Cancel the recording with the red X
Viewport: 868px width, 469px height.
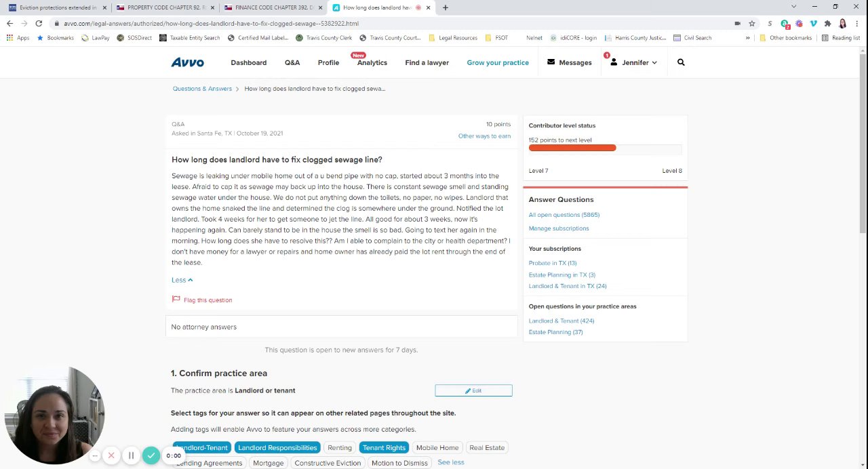click(111, 455)
